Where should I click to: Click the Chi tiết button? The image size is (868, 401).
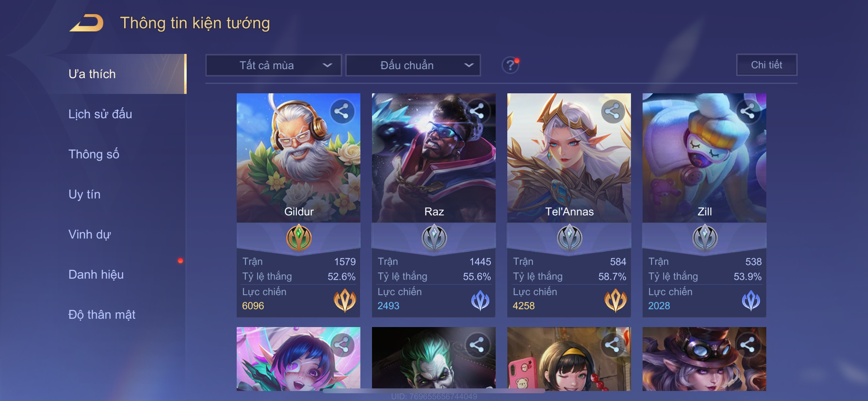[x=766, y=65]
